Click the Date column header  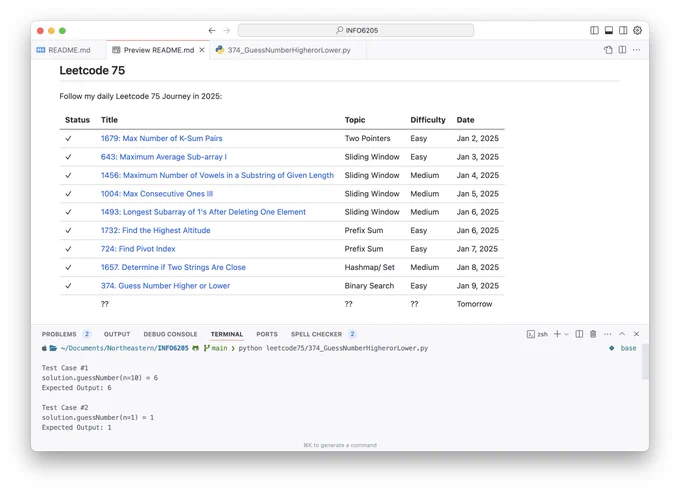[x=465, y=120]
